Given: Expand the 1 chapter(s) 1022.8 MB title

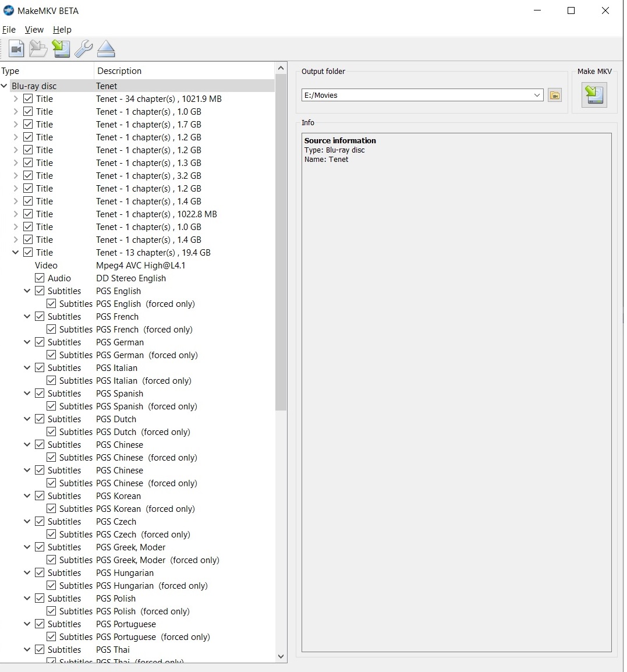Looking at the screenshot, I should point(16,214).
